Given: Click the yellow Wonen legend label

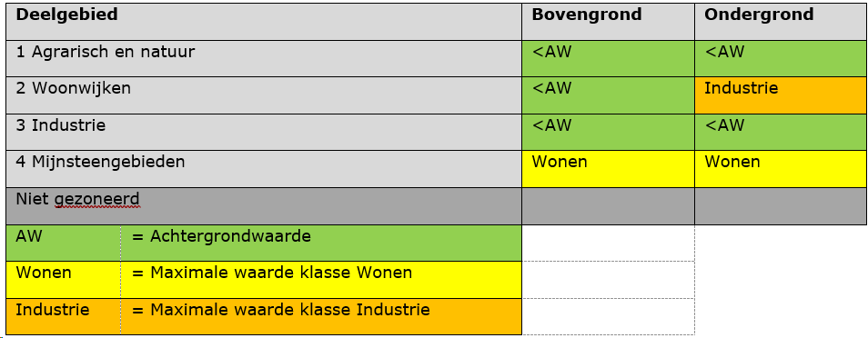Looking at the screenshot, I should (64, 280).
